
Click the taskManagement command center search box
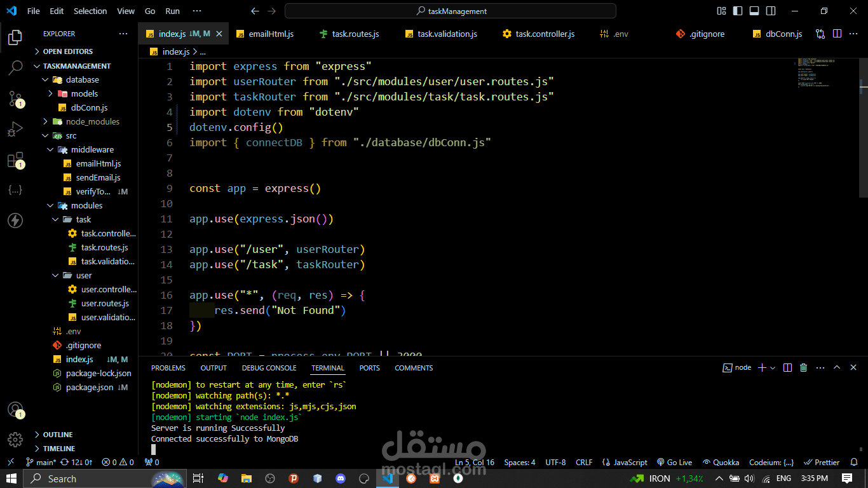(451, 11)
